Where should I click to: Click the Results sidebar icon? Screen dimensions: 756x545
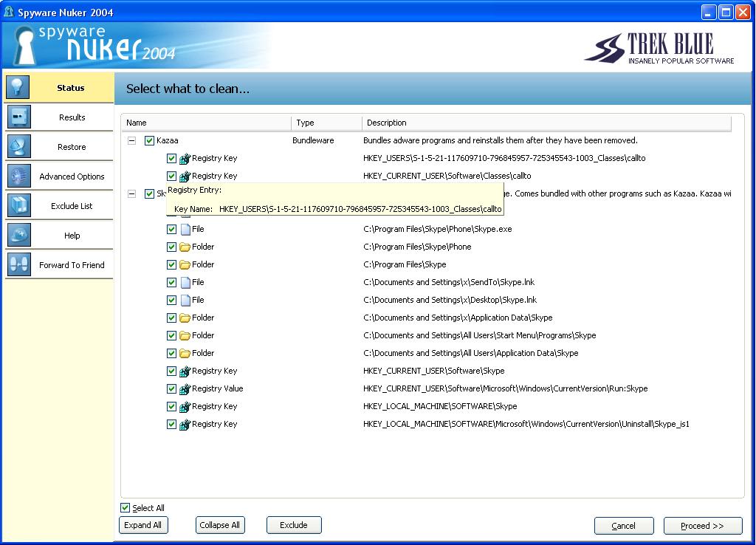(x=18, y=117)
